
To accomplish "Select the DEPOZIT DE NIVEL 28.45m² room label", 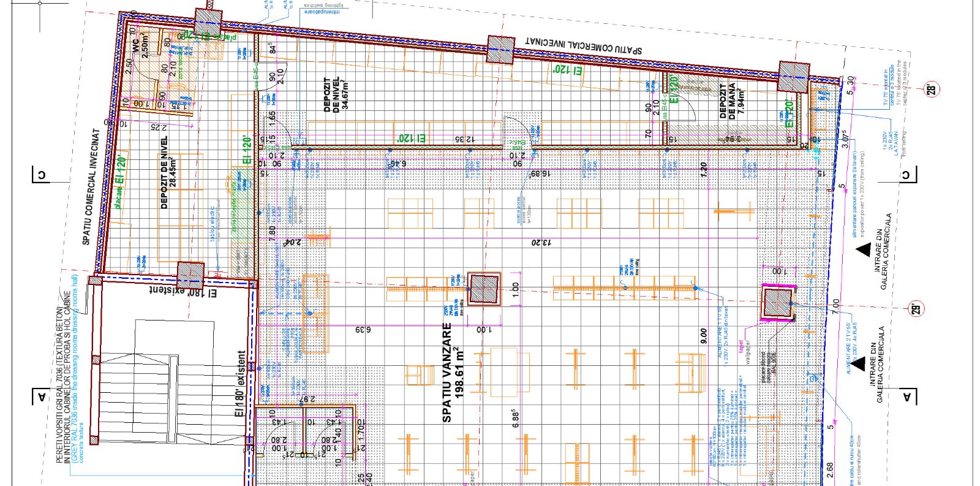I will tap(168, 173).
